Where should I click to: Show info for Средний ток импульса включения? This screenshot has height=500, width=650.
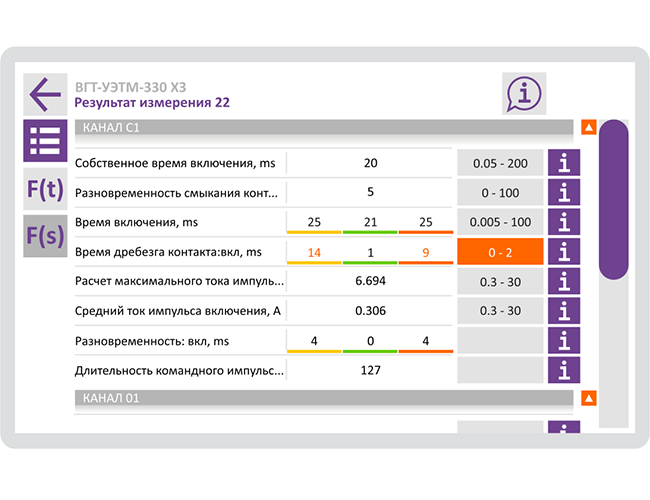[x=564, y=311]
